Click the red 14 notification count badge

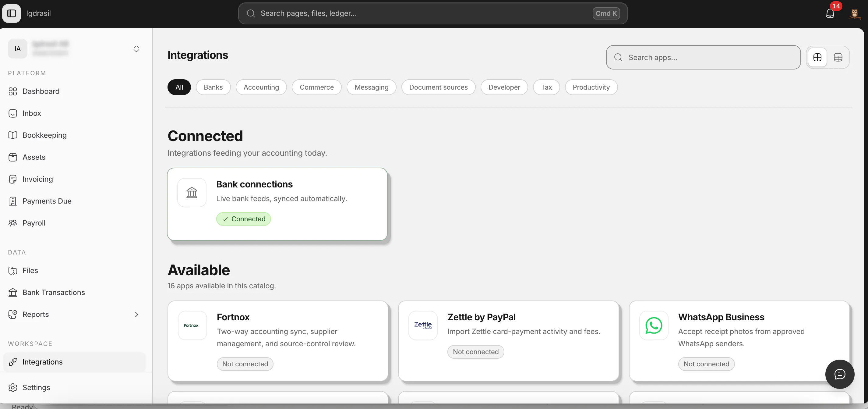(x=836, y=6)
